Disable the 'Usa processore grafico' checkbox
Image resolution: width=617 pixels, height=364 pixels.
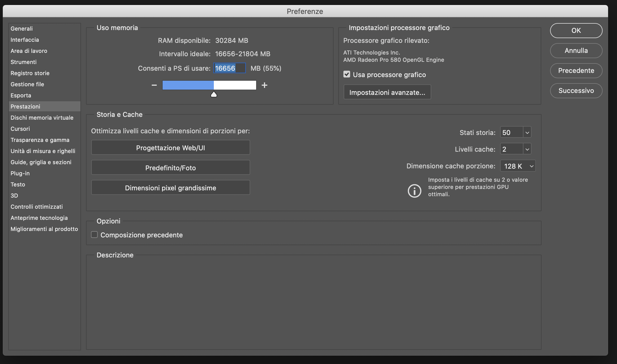(x=347, y=74)
